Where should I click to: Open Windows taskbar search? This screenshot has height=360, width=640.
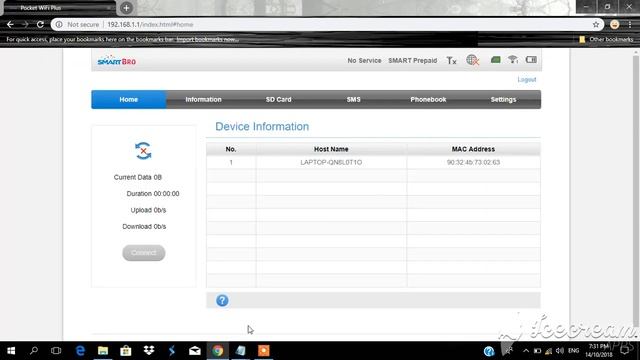[34, 351]
